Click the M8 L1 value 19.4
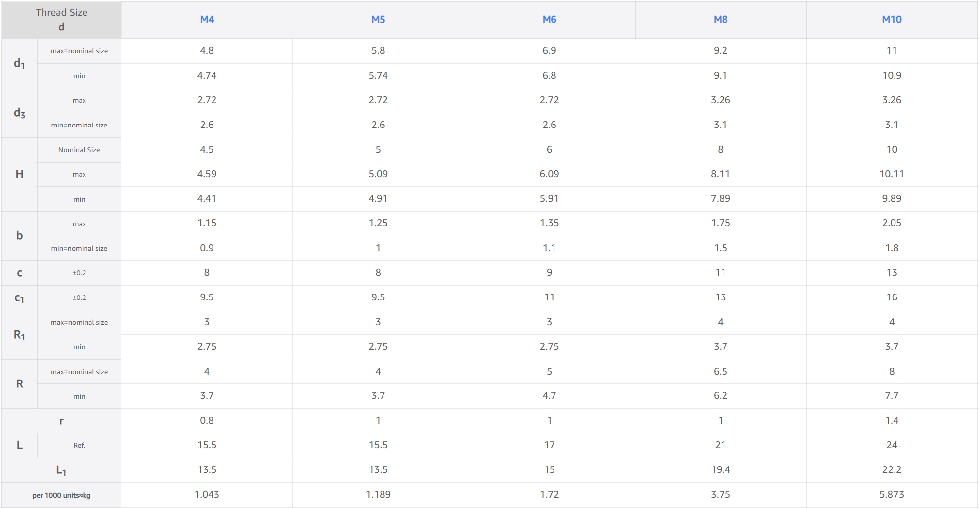The image size is (980, 509). 720,470
